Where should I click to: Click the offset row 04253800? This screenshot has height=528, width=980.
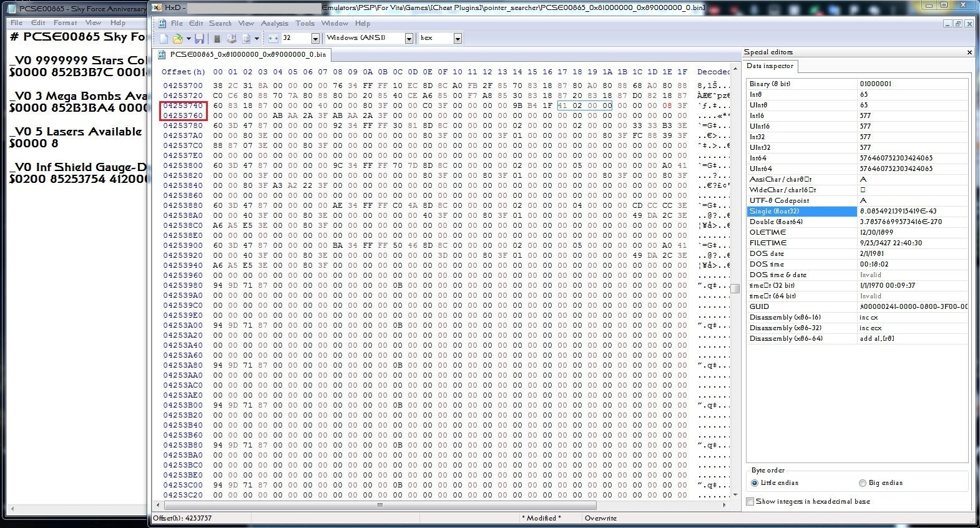(x=183, y=165)
